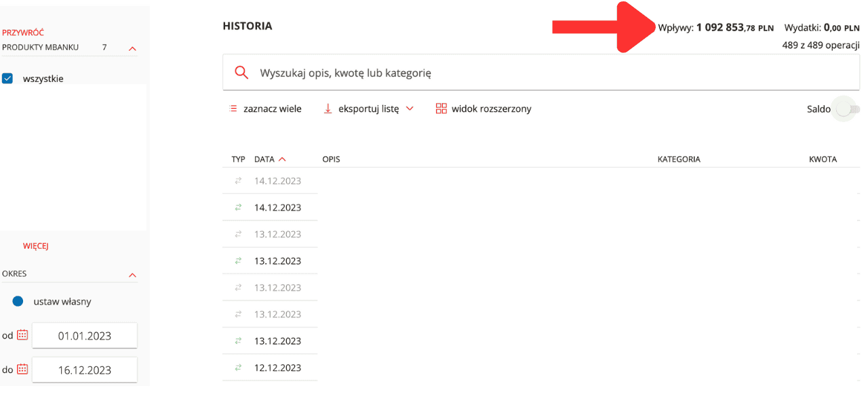
Task: Click the OPIS column header
Action: click(x=331, y=159)
